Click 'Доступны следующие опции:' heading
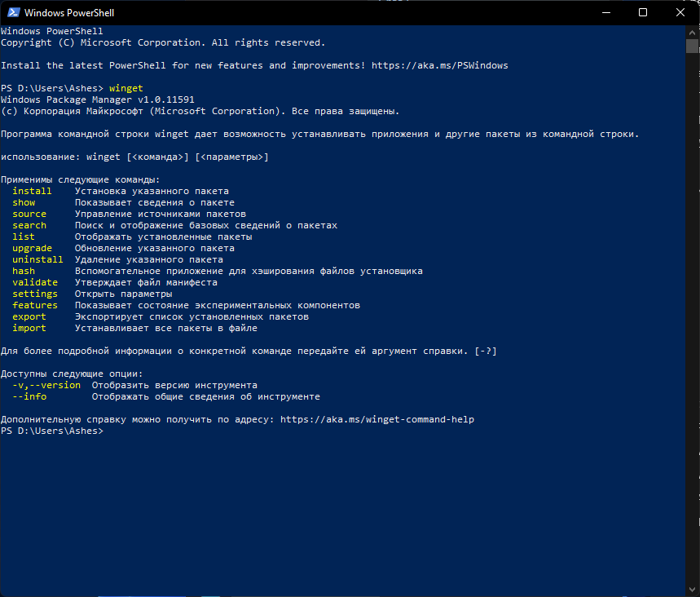Viewport: 700px width, 597px height. pos(72,374)
